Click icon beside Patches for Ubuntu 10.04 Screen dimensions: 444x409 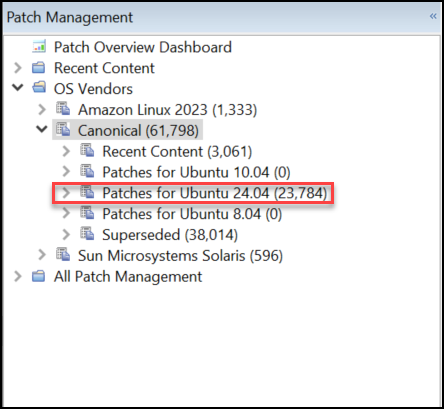pyautogui.click(x=87, y=171)
